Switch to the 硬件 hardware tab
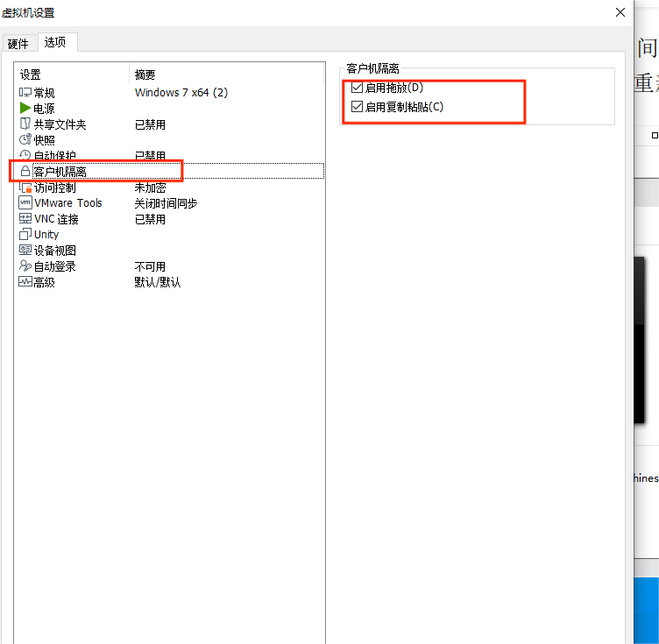 (x=18, y=44)
